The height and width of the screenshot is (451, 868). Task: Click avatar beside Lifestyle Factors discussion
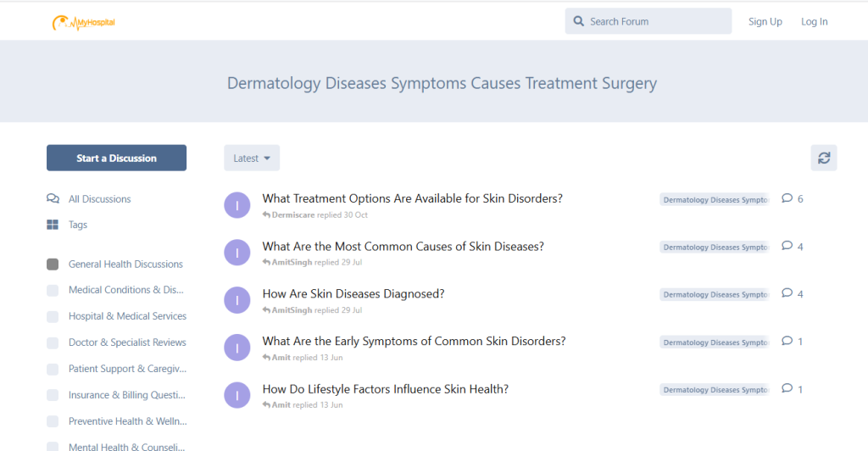pyautogui.click(x=237, y=395)
